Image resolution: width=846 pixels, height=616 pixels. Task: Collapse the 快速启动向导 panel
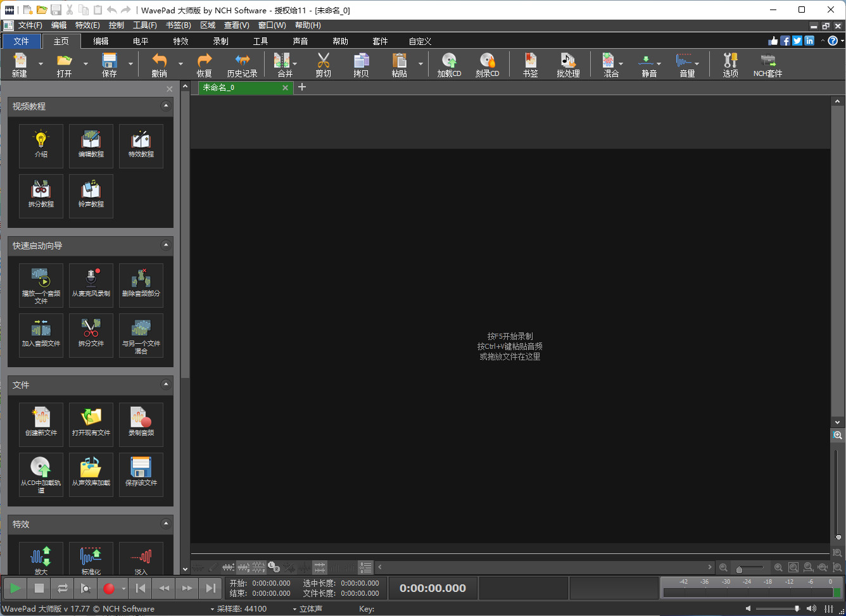coord(166,245)
